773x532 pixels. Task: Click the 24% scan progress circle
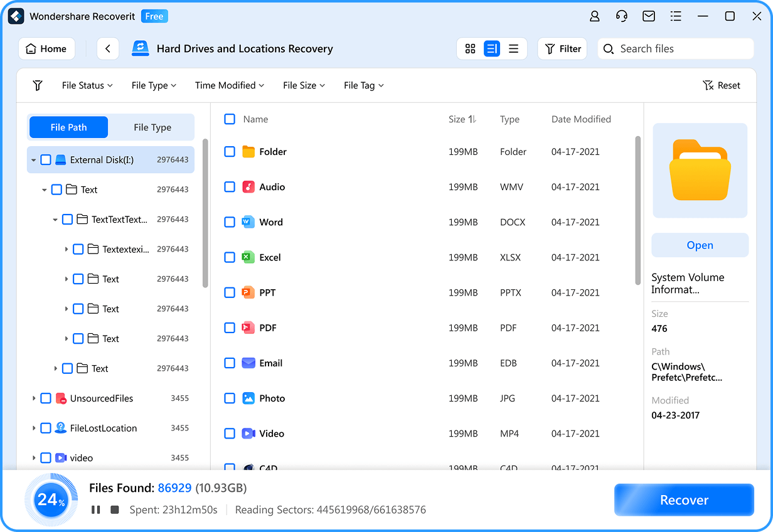(x=51, y=500)
